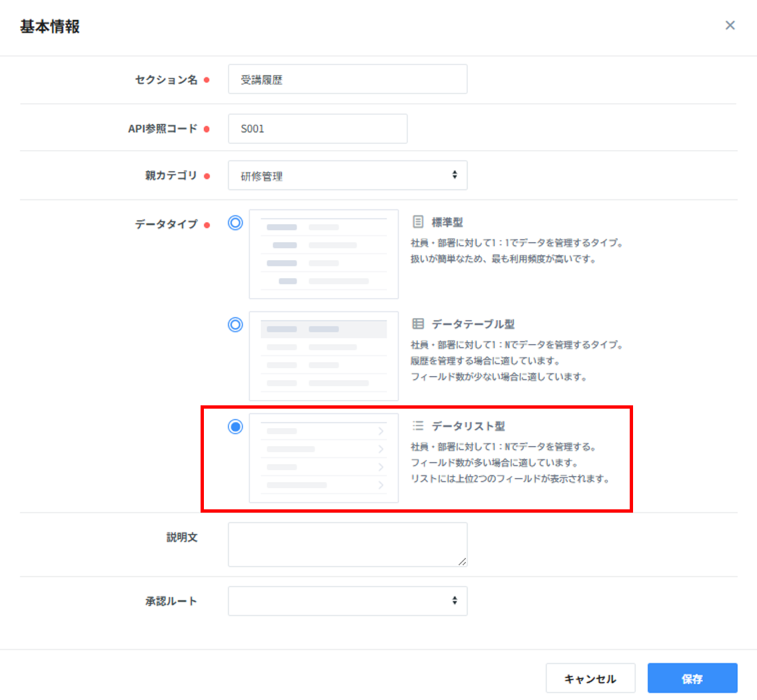Click the 説明文 textarea resize handle
Screen dimensions: 757x700
click(x=462, y=562)
